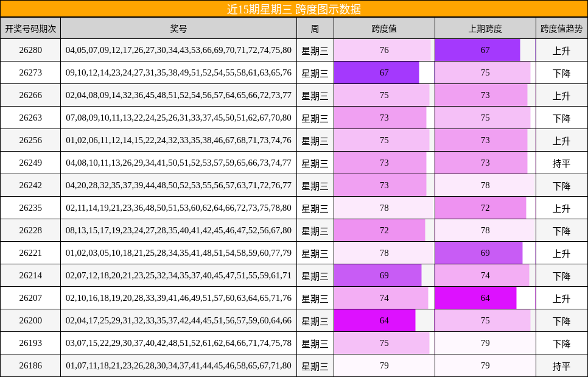Click the '上升' trend in row 26280

click(561, 51)
